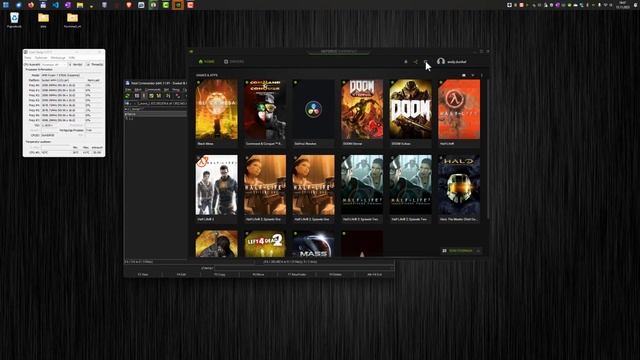Open the Halo Master Chief Collection tile
The height and width of the screenshot is (360, 640).
point(459,188)
